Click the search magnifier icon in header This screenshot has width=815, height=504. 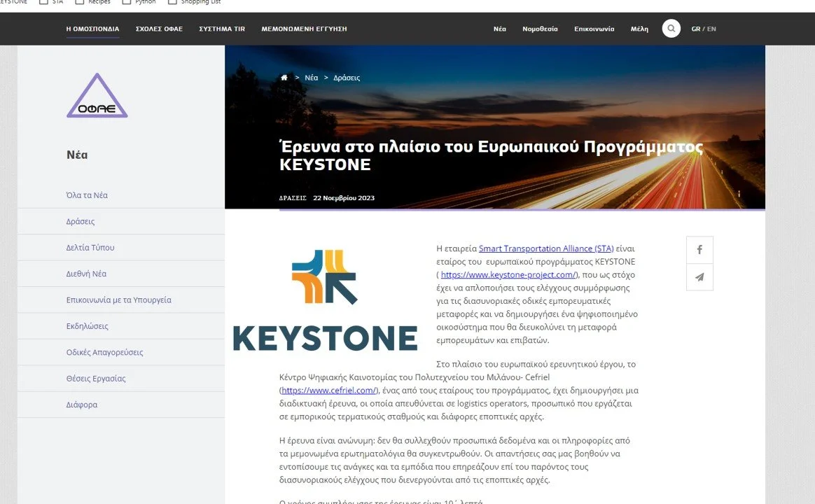[x=671, y=29]
